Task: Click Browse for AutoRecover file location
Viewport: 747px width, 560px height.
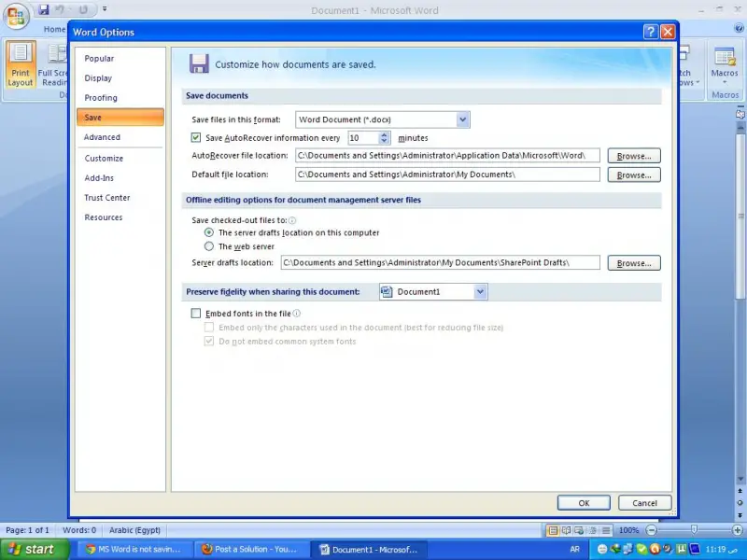Action: click(634, 156)
